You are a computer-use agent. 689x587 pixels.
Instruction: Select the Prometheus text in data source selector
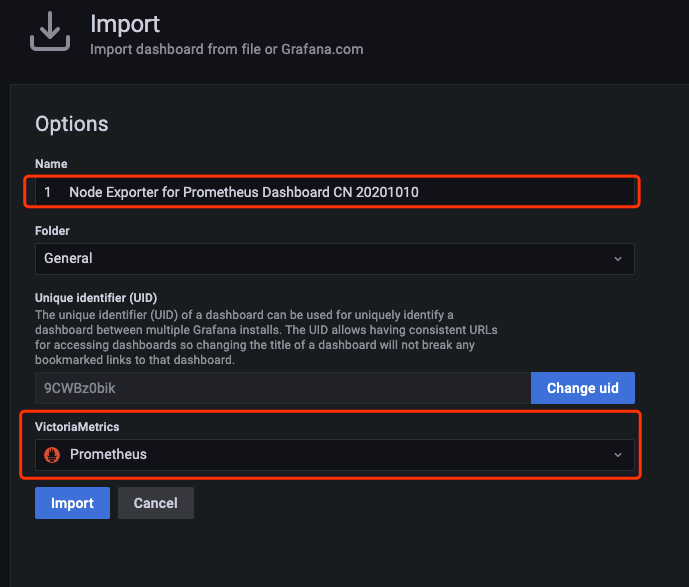click(108, 454)
